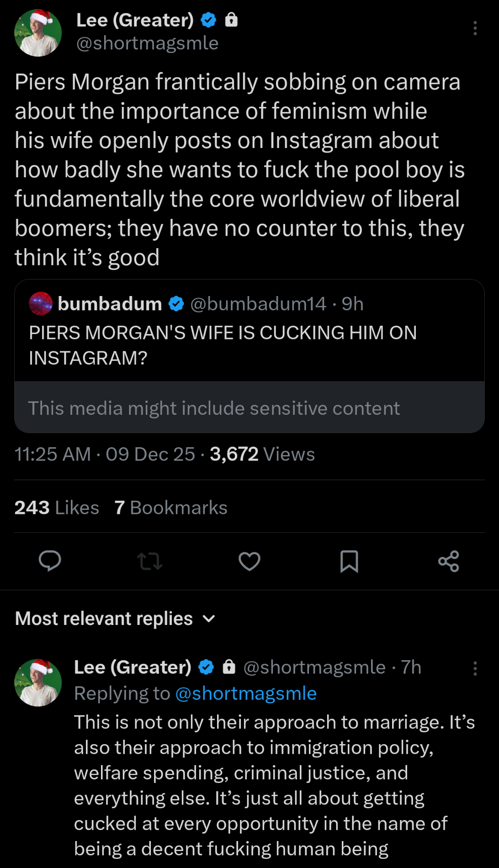499x868 pixels.
Task: Tap the lock icon beside top username
Action: [x=232, y=20]
